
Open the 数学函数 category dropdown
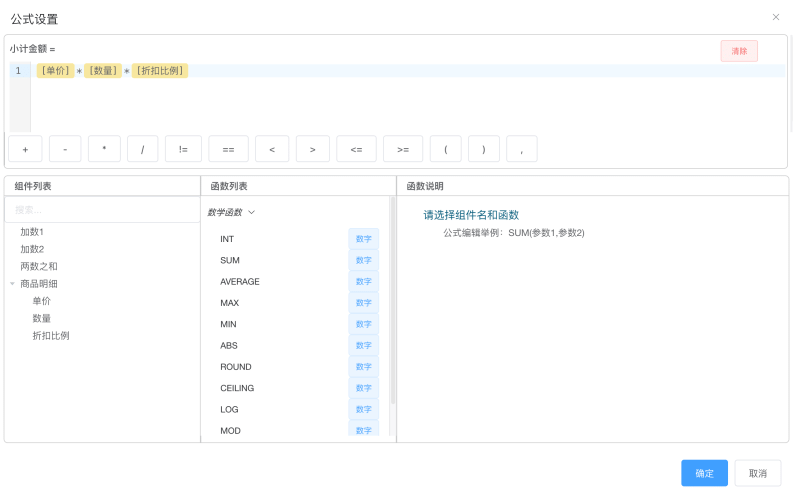231,212
